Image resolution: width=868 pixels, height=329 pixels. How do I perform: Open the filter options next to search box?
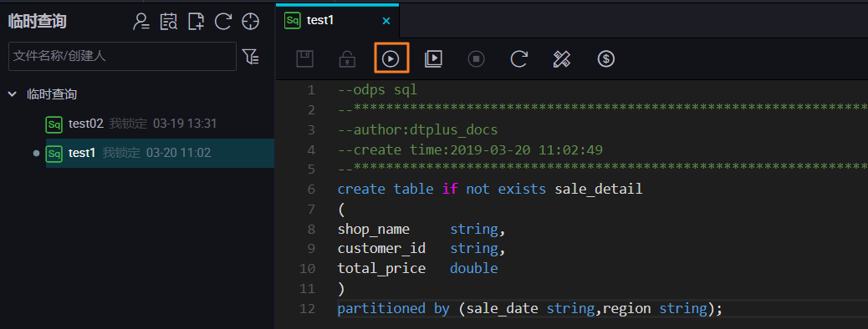[x=251, y=57]
